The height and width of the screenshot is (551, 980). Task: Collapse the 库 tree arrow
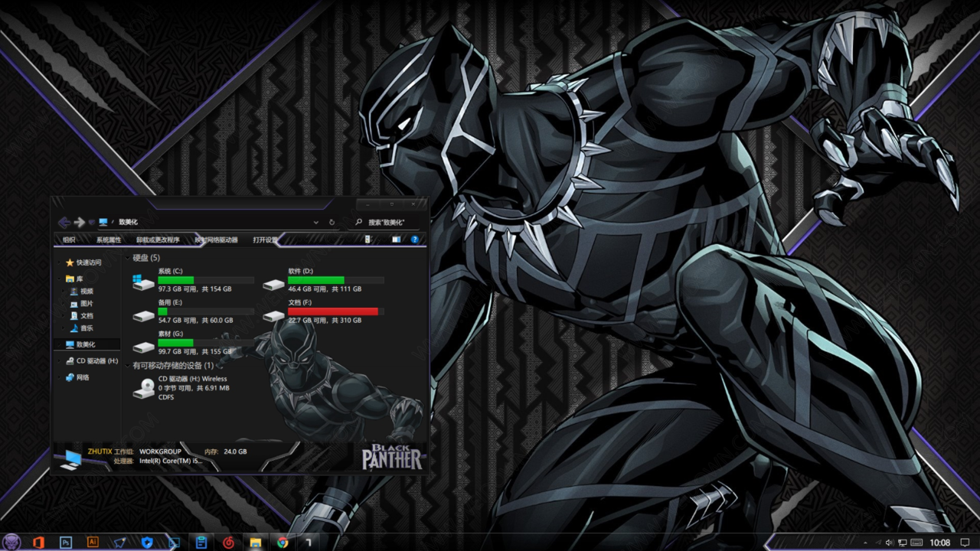[x=60, y=279]
